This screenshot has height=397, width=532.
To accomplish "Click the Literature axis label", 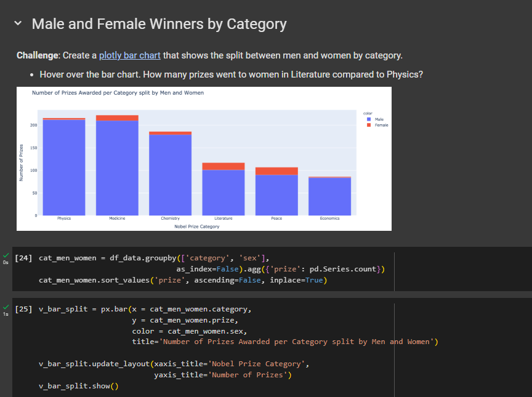I will [224, 219].
